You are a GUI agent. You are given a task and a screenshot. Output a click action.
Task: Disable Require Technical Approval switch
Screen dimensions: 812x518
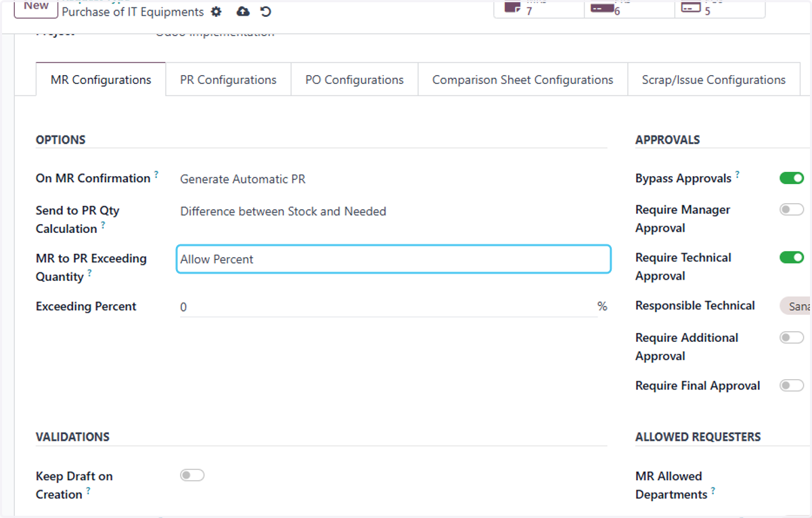point(792,257)
